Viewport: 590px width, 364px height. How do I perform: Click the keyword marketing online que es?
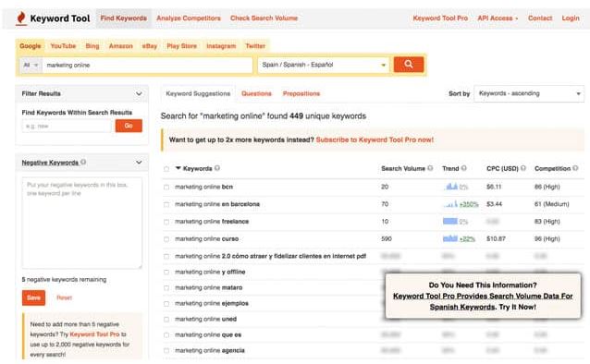[x=208, y=334]
